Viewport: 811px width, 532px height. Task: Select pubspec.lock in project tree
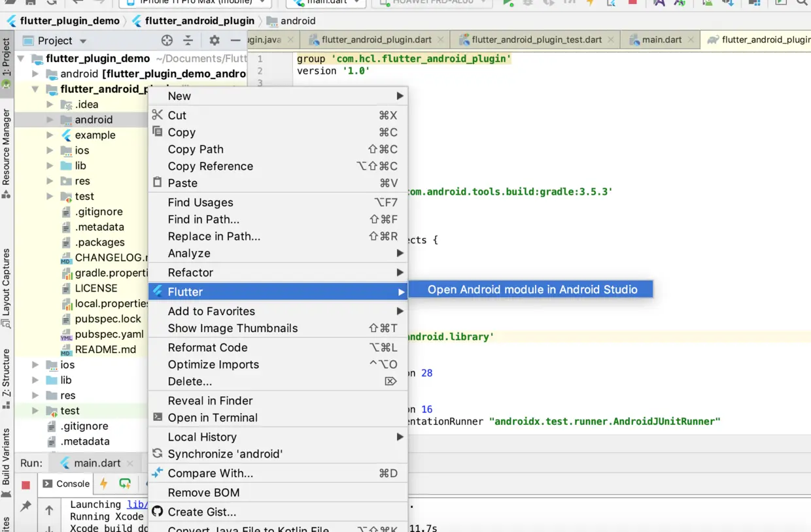coord(108,319)
